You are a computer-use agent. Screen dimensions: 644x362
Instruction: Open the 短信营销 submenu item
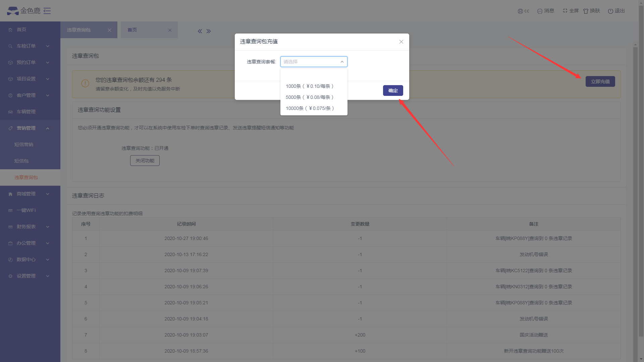[30, 144]
